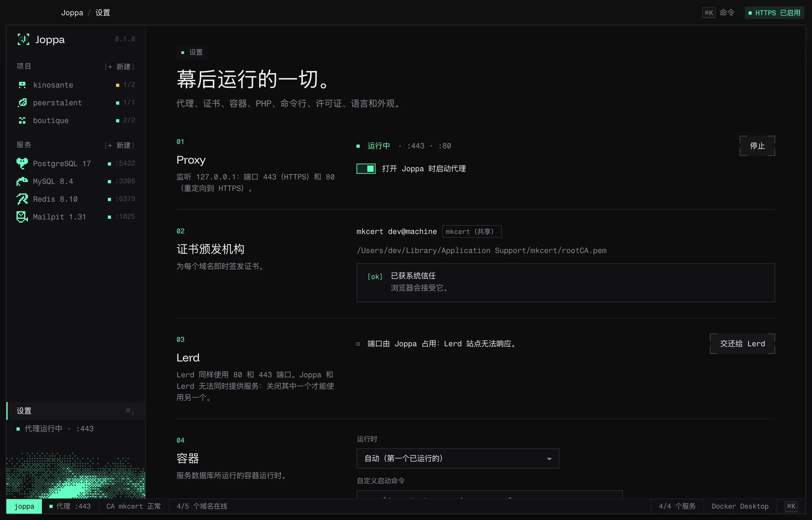Click the Lerd port conflict status message
The width and height of the screenshot is (812, 520).
click(442, 344)
